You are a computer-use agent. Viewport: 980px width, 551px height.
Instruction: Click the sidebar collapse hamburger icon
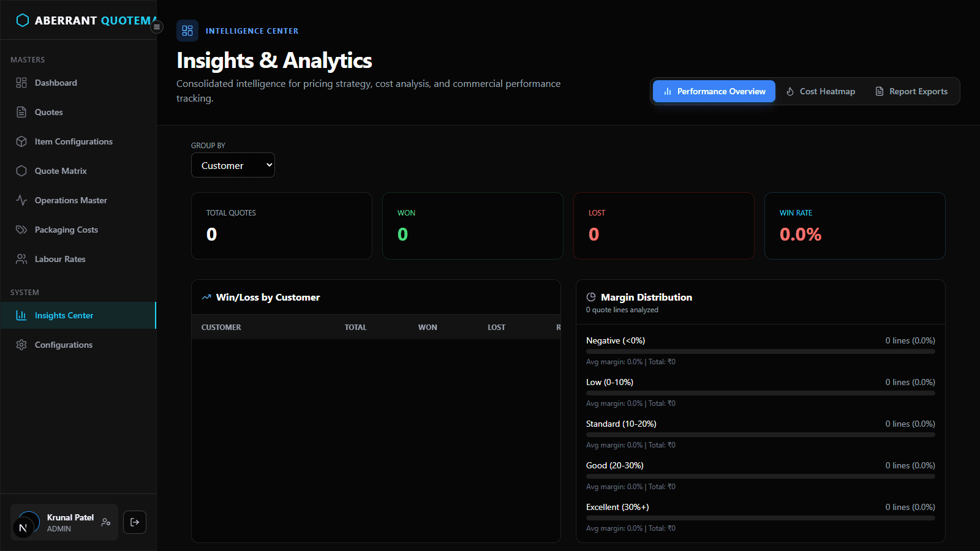[x=157, y=27]
